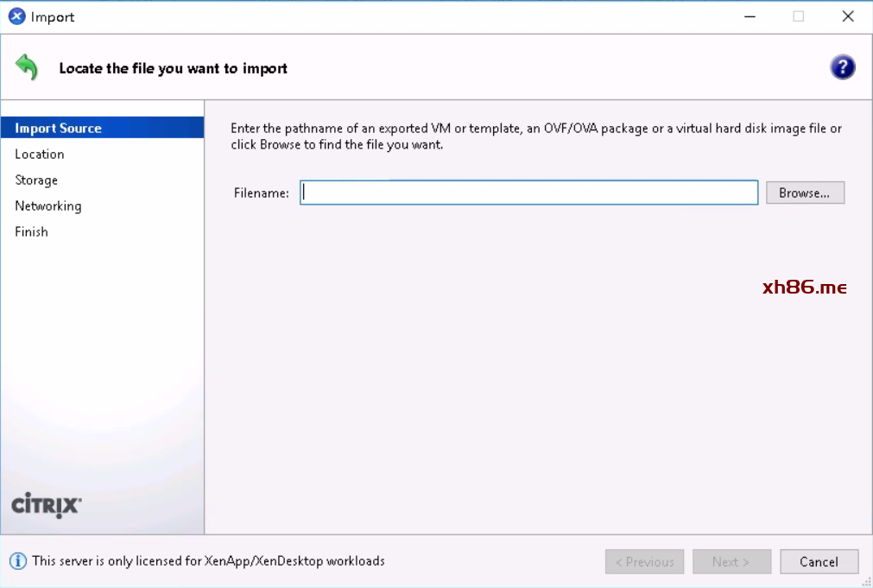Image resolution: width=873 pixels, height=588 pixels.
Task: Minimize the Import window
Action: pyautogui.click(x=749, y=16)
